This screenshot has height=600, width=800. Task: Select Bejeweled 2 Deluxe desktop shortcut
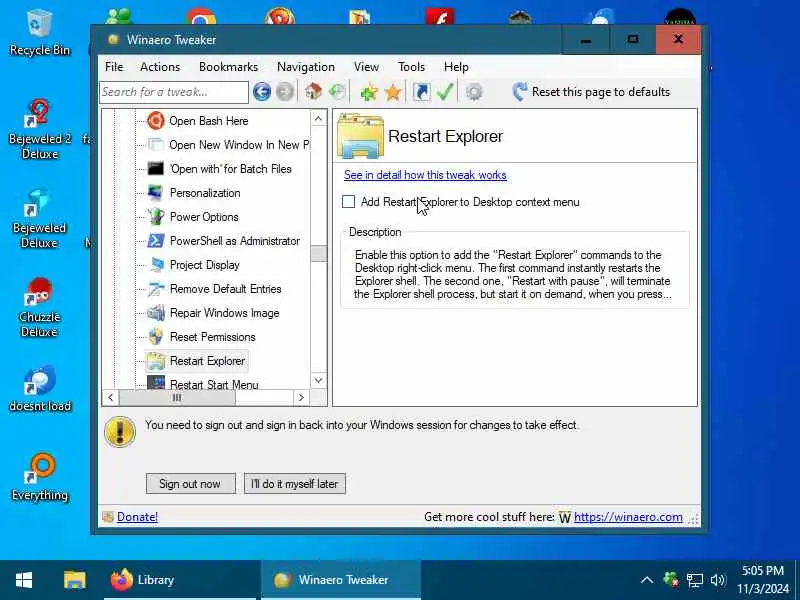click(x=39, y=130)
